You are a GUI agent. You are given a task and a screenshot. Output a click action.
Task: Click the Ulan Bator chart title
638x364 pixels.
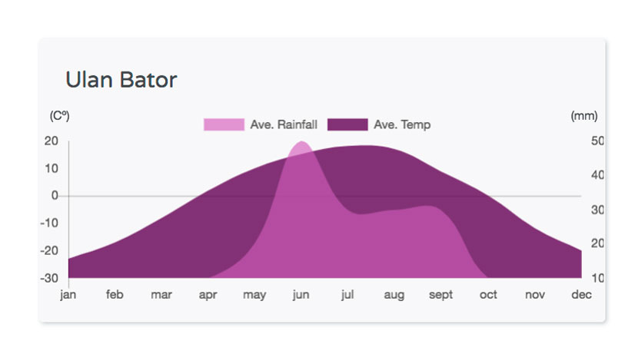tap(121, 80)
